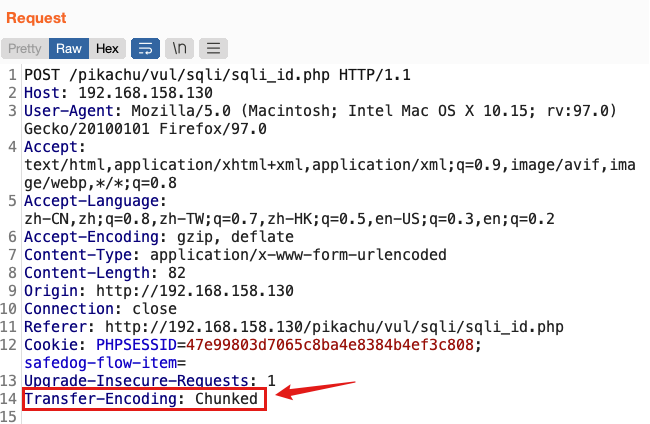Click the PHPSESSID cookie value
This screenshot has height=424, width=650.
point(330,345)
